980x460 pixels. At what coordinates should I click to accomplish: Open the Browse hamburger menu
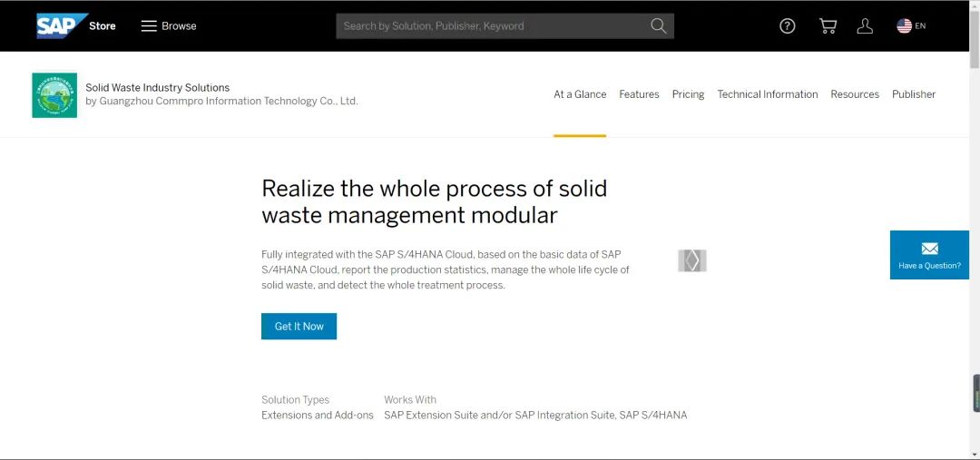pos(149,25)
